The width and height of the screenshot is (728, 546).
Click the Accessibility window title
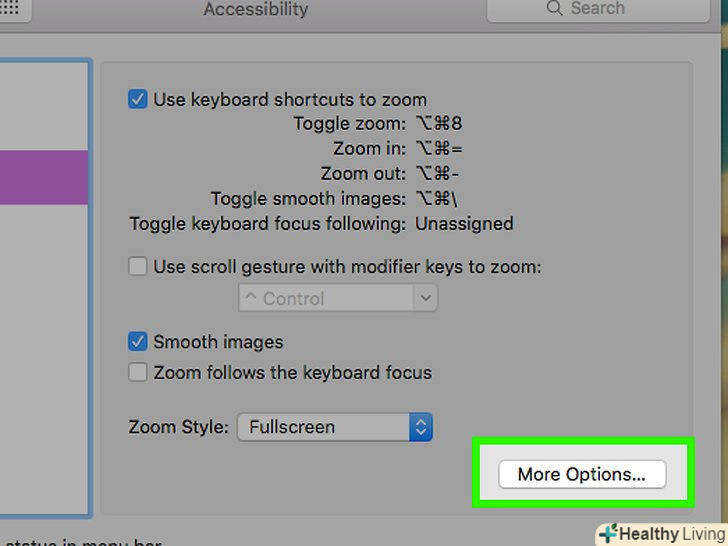click(x=256, y=10)
